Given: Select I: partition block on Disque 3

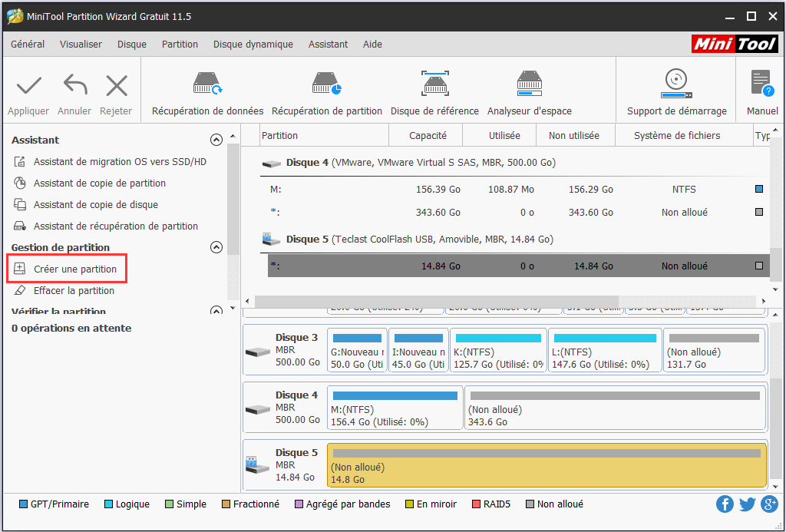Looking at the screenshot, I should click(x=418, y=350).
